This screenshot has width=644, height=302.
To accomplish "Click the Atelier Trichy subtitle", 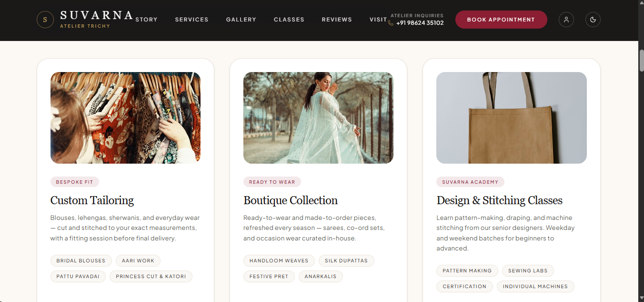I will pos(85,26).
